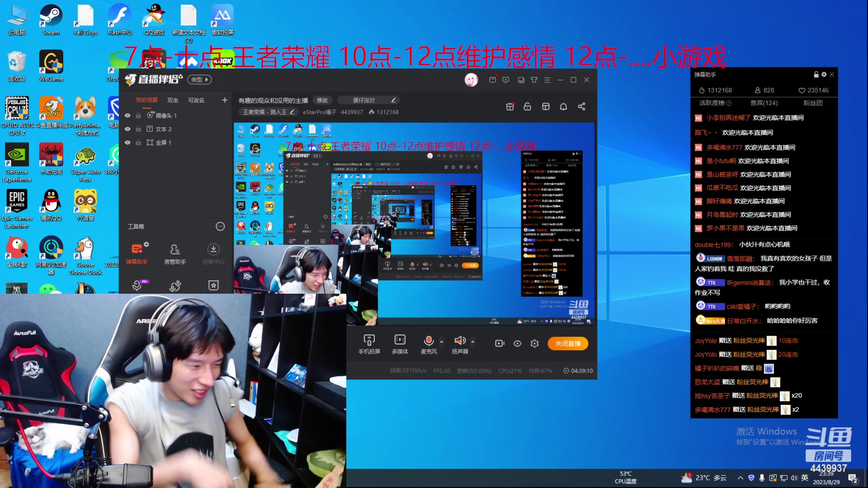
Task: Open the taskbar volume icon
Action: click(x=794, y=478)
